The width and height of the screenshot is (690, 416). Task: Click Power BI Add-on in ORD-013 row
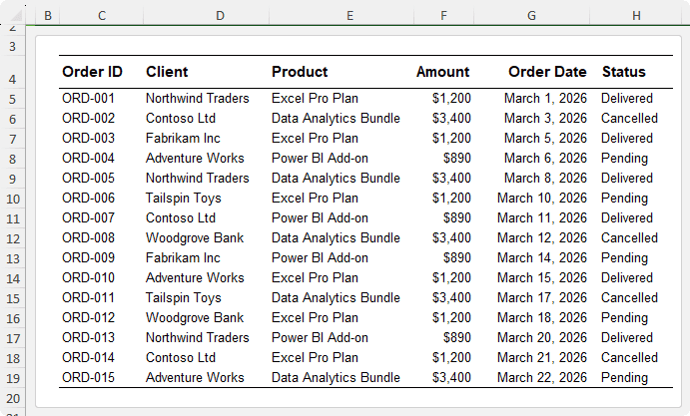tap(320, 338)
